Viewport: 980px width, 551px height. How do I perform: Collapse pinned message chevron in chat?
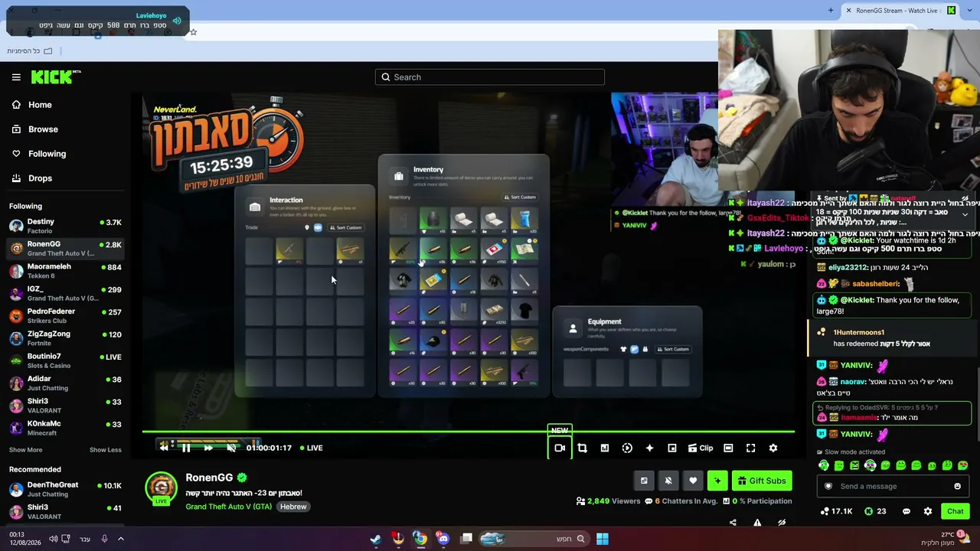click(x=965, y=215)
